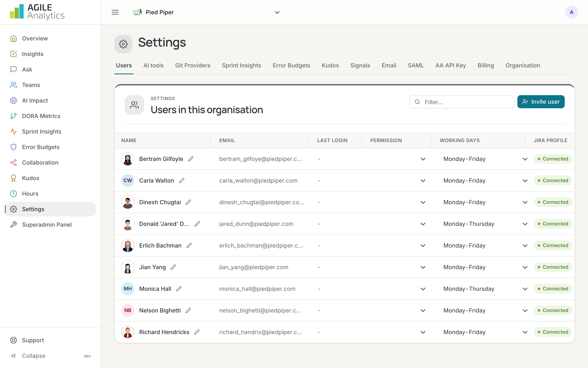
Task: Click edit pencil beside Dinesh Chugtai
Action: pyautogui.click(x=188, y=202)
